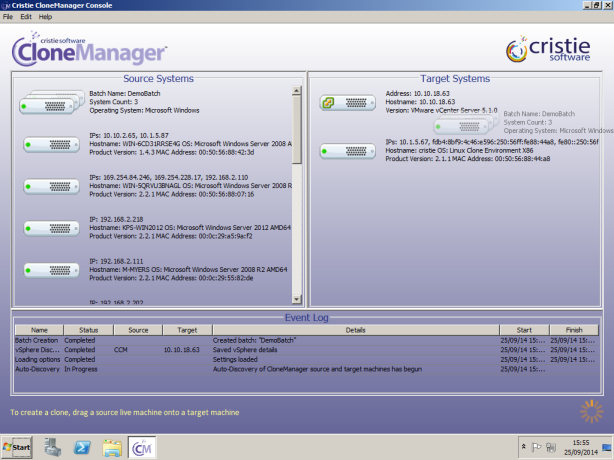This screenshot has width=614, height=460.
Task: Select the DemoBatch stacked servers icon in Source Systems
Action: [52, 102]
